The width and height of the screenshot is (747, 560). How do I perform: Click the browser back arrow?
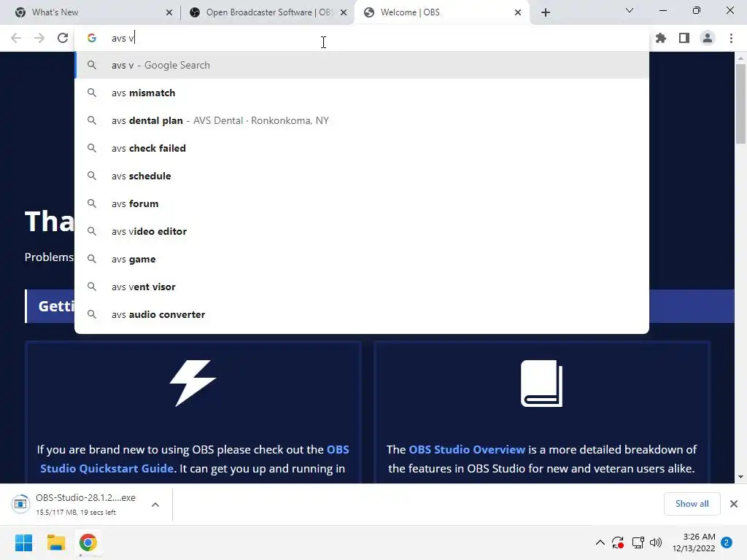click(x=16, y=38)
